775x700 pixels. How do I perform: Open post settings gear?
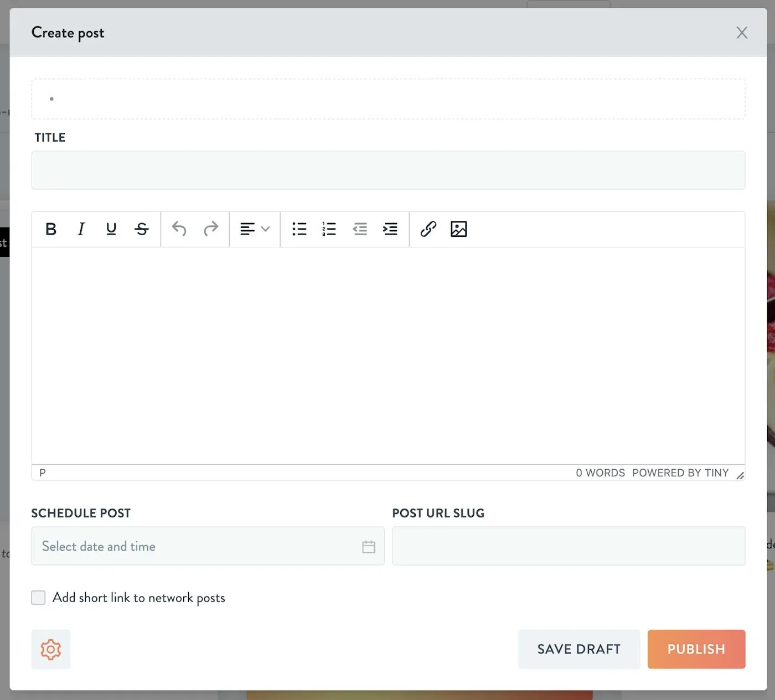click(51, 649)
